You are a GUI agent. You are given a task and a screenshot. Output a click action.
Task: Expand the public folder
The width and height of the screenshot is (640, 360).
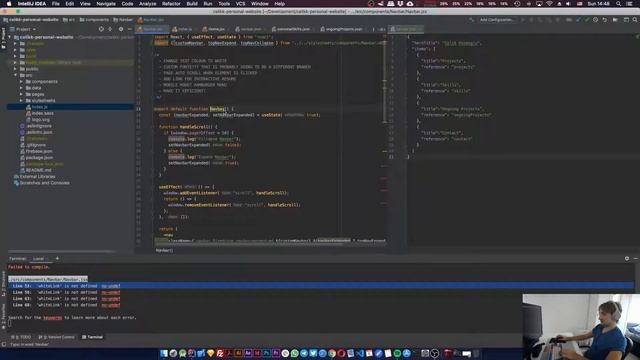[x=16, y=69]
